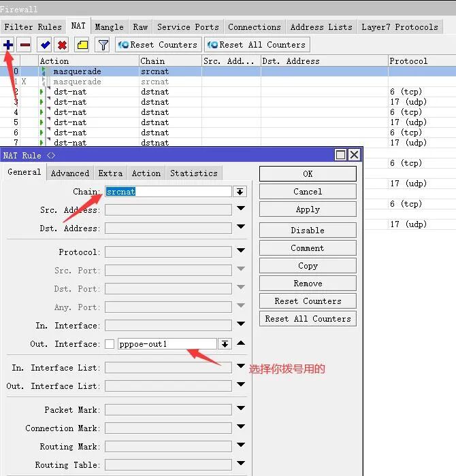This screenshot has height=476, width=456.
Task: Open the Chain dropdown list
Action: tap(240, 192)
